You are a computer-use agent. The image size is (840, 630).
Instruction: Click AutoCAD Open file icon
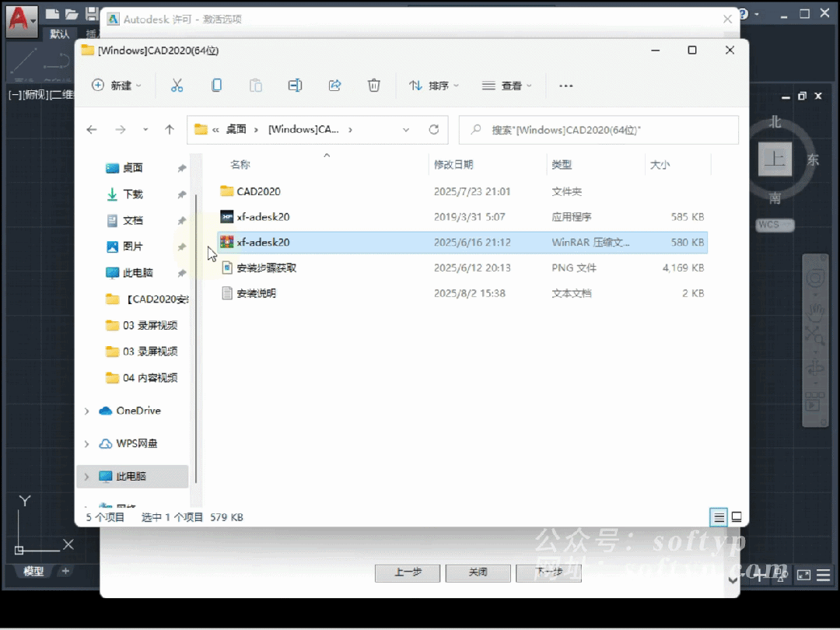coord(72,14)
